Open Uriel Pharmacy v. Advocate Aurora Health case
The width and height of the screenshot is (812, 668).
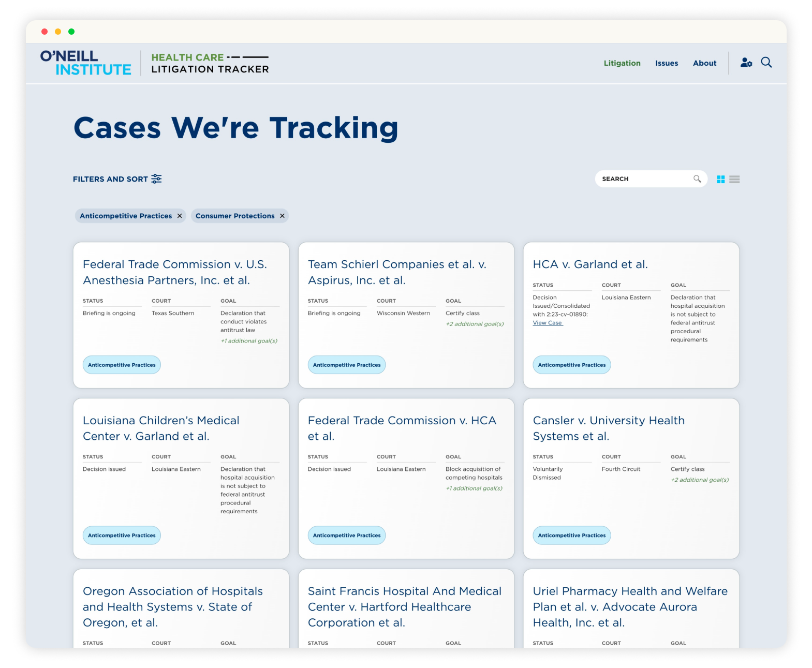pyautogui.click(x=630, y=607)
